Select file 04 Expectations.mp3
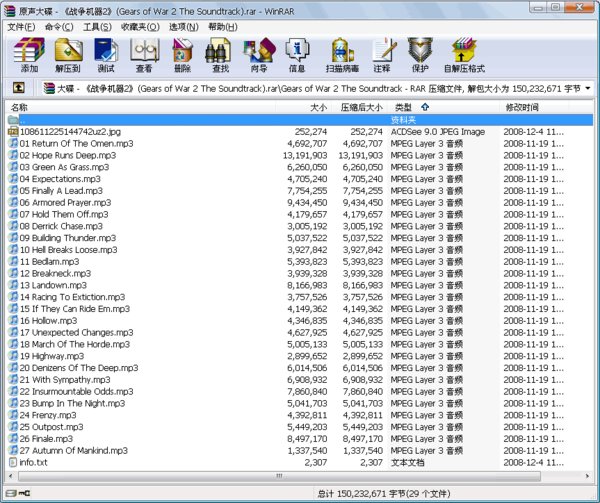This screenshot has height=503, width=600. 60,179
